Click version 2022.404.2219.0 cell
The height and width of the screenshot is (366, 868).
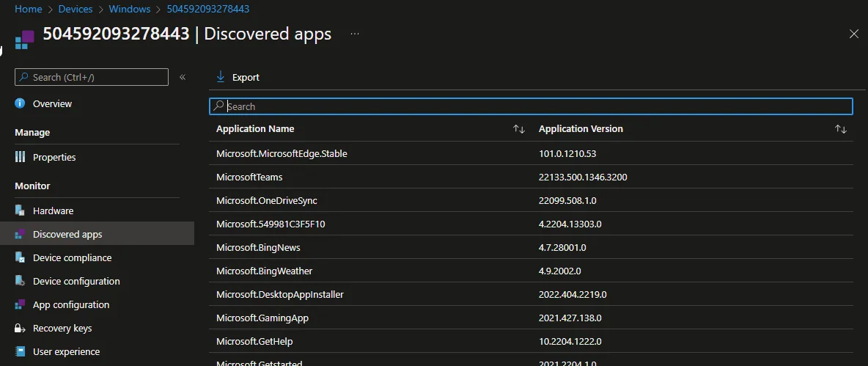point(573,295)
